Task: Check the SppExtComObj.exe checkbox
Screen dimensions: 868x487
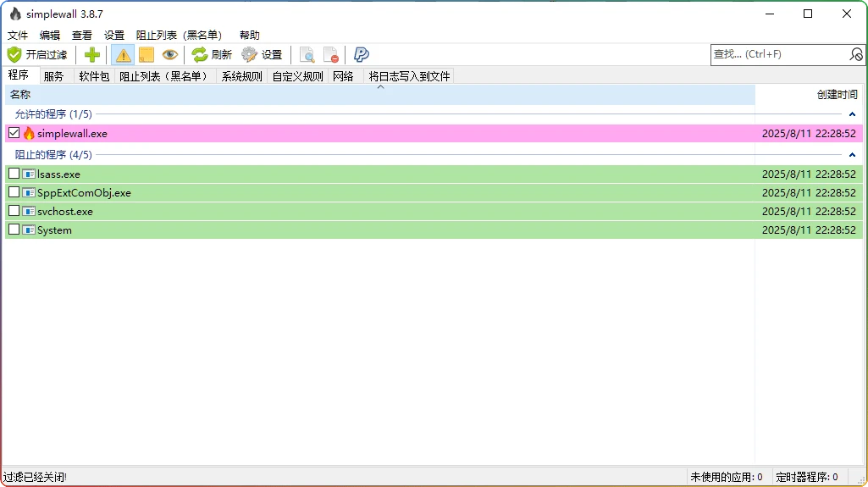Action: pos(14,192)
